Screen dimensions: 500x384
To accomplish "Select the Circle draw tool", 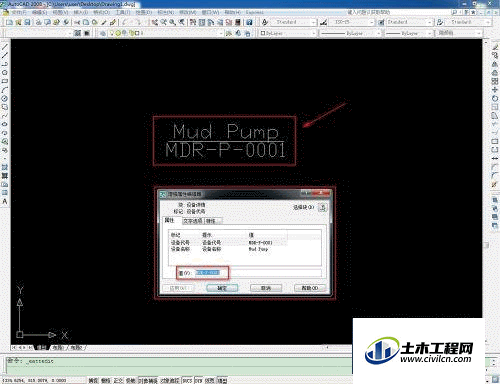I will pyautogui.click(x=5, y=98).
